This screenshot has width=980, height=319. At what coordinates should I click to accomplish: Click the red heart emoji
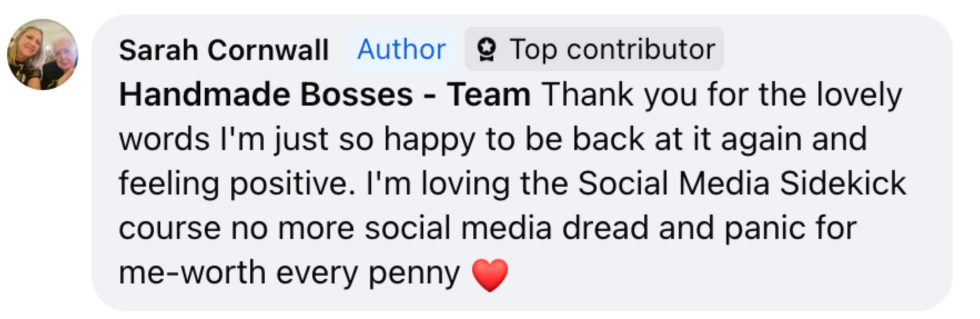(x=489, y=275)
